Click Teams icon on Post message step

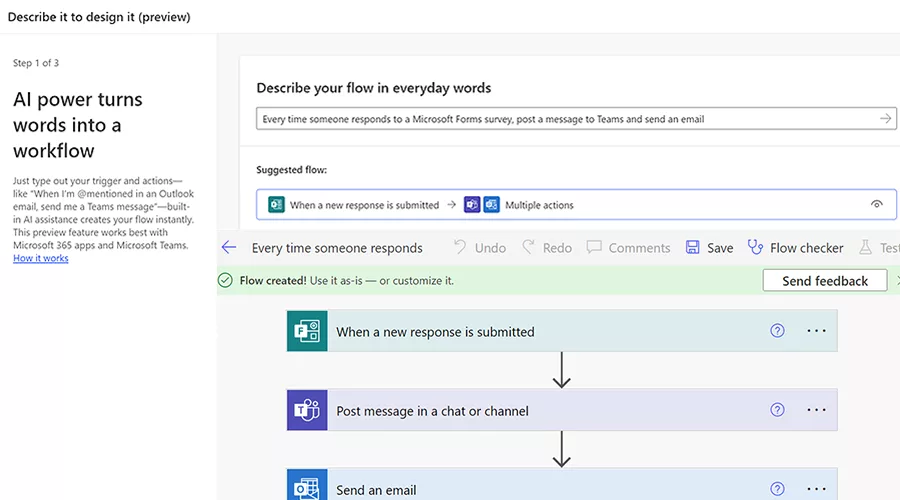[307, 410]
